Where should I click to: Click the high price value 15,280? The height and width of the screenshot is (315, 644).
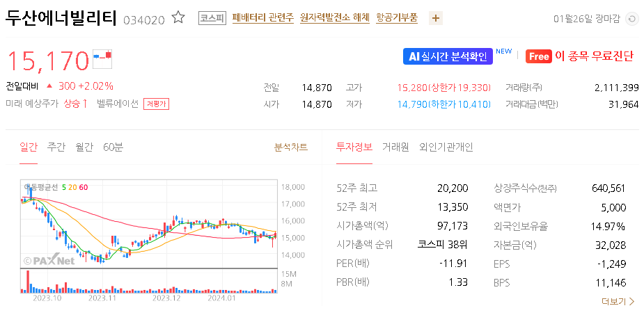[412, 88]
